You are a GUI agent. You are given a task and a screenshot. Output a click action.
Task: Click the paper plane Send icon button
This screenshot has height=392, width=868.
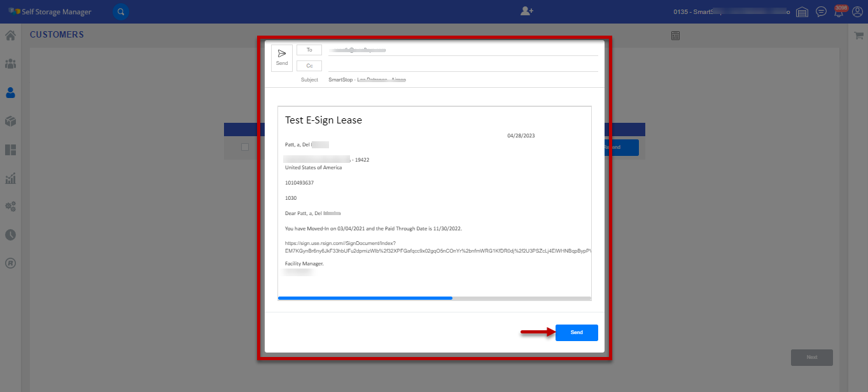282,58
